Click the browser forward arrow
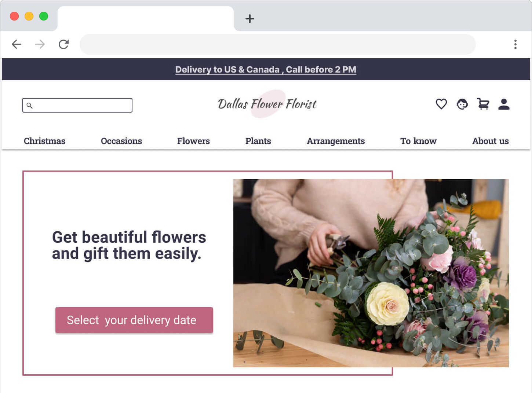This screenshot has height=393, width=532. click(x=40, y=44)
